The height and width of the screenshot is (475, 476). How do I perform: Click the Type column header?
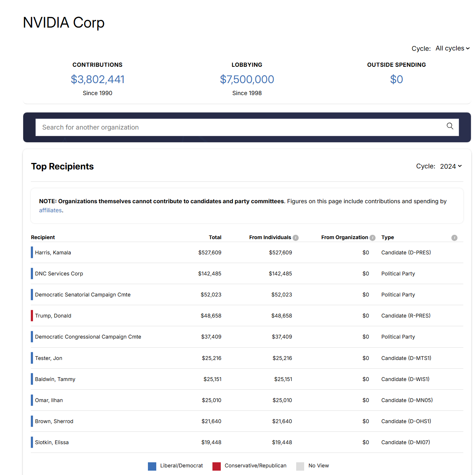point(388,237)
